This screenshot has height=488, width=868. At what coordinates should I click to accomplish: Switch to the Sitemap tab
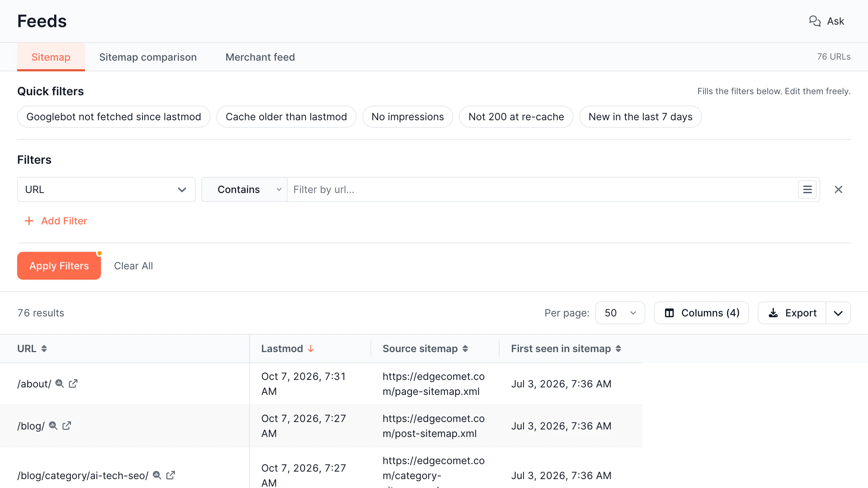click(x=51, y=57)
